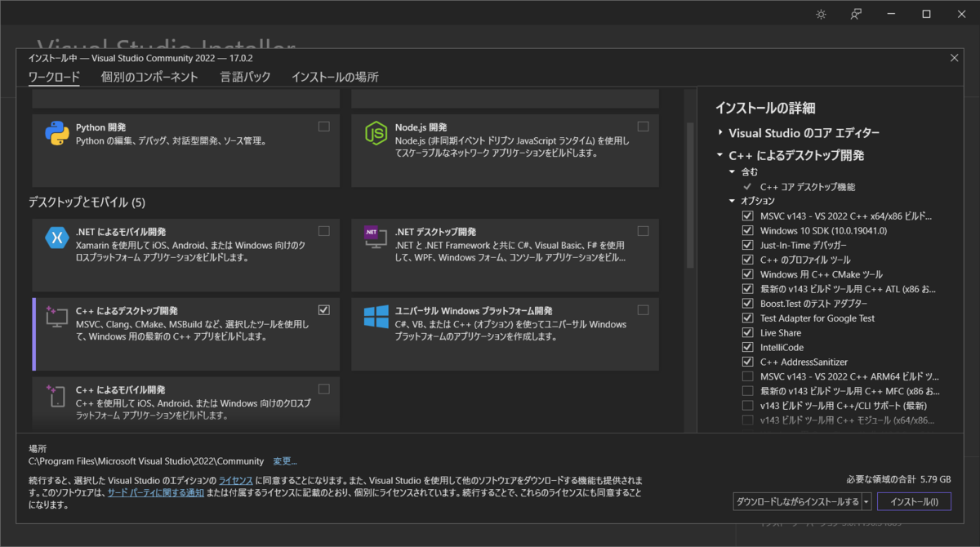
Task: Click the Node.js workload icon
Action: (376, 133)
